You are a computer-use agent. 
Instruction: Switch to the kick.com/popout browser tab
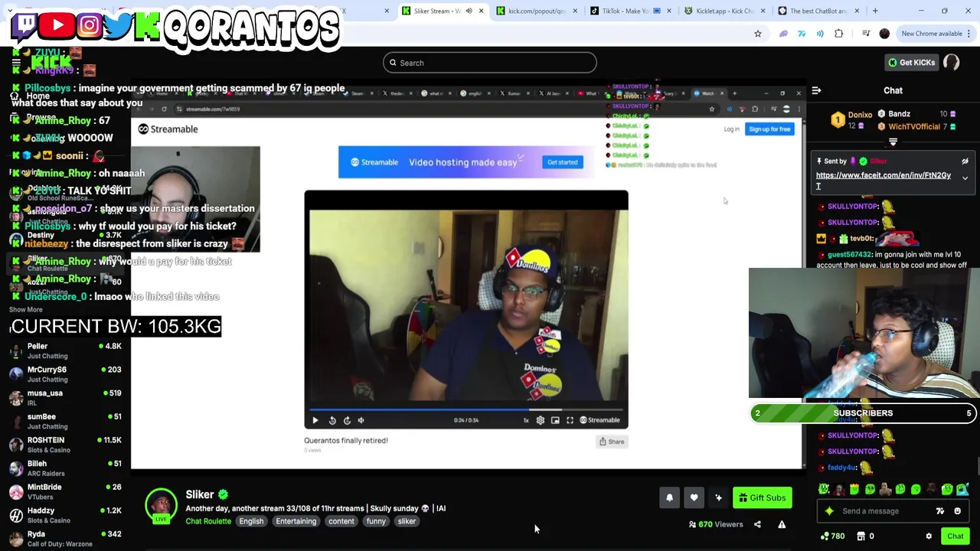pos(536,11)
